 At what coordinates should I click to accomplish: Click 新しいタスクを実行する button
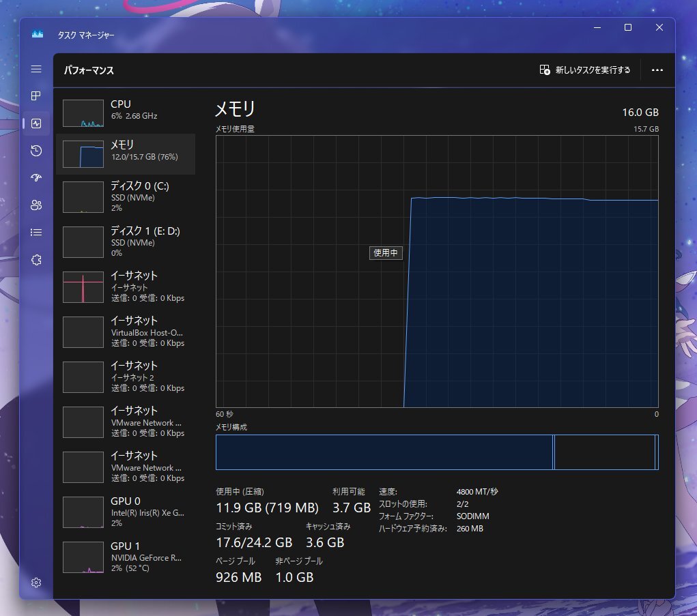(x=585, y=70)
